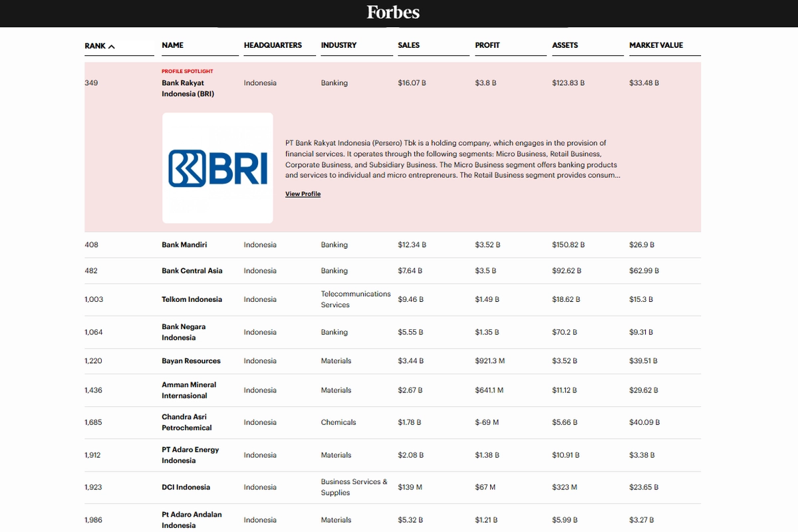The image size is (798, 532).
Task: Open the BRI logo thumbnail
Action: coord(217,168)
